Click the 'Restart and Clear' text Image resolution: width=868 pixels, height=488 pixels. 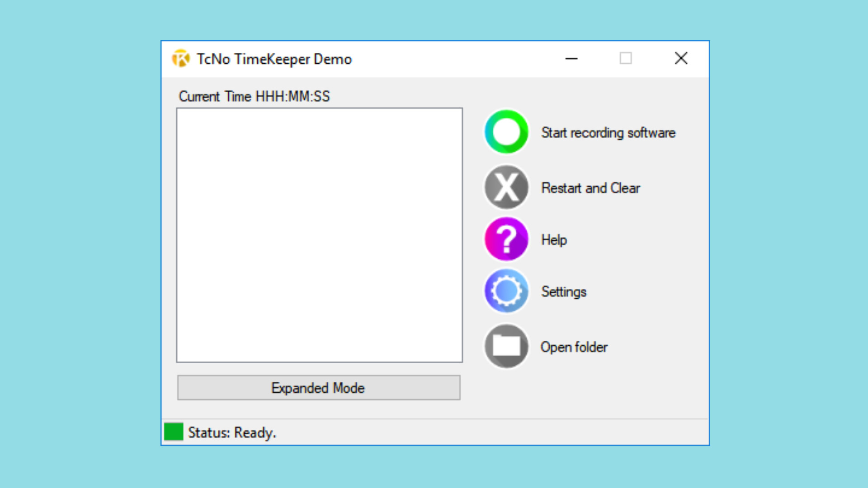click(x=590, y=188)
